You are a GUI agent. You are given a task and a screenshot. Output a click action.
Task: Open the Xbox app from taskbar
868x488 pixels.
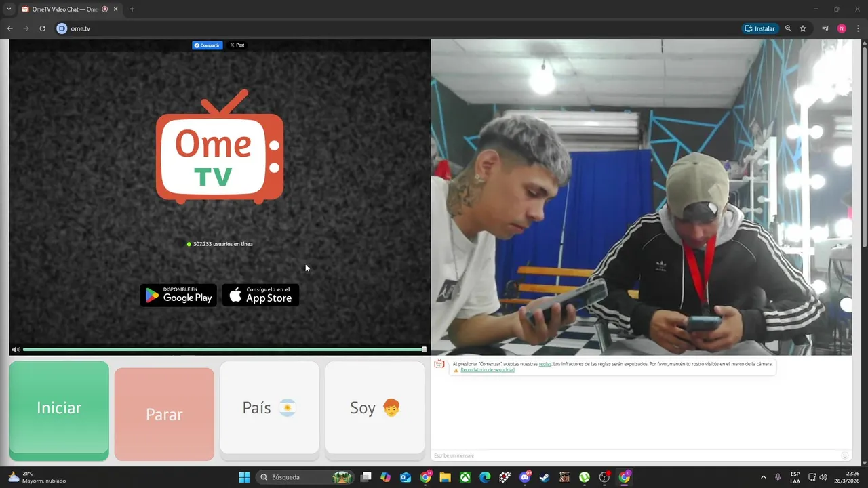pyautogui.click(x=465, y=477)
